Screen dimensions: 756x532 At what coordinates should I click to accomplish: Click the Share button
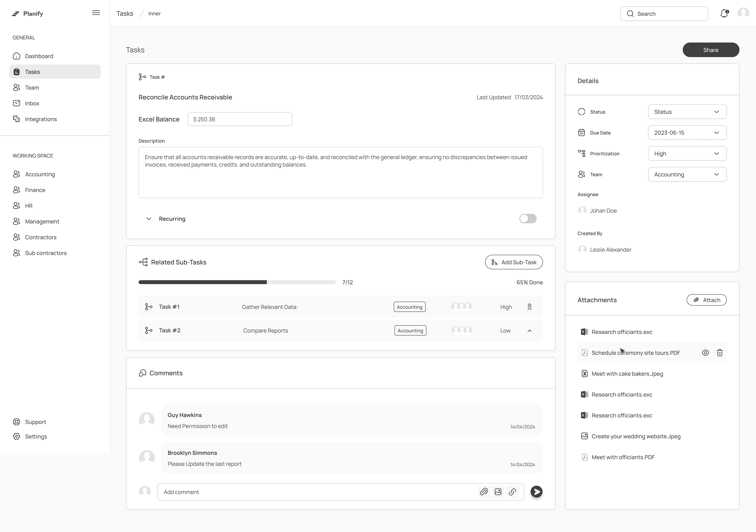(711, 50)
